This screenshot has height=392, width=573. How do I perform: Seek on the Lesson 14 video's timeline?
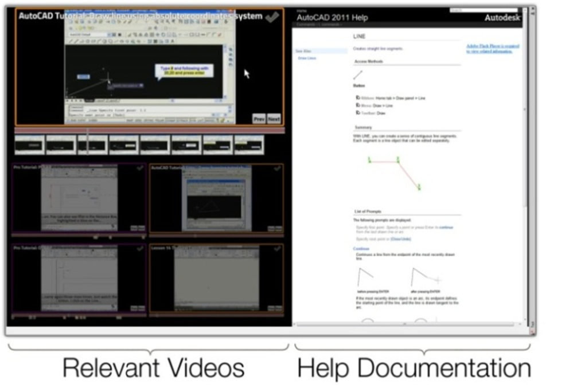216,316
